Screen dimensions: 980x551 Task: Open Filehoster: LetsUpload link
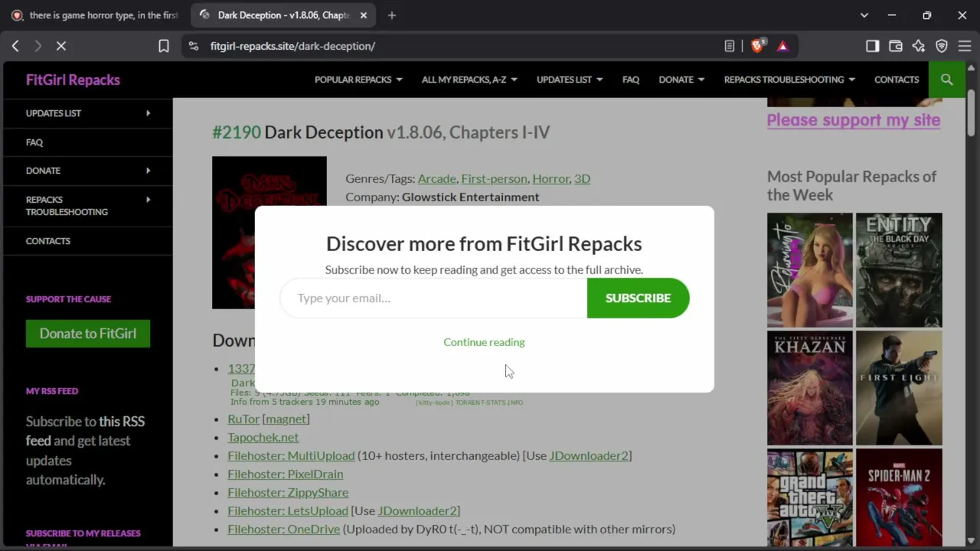pos(288,510)
